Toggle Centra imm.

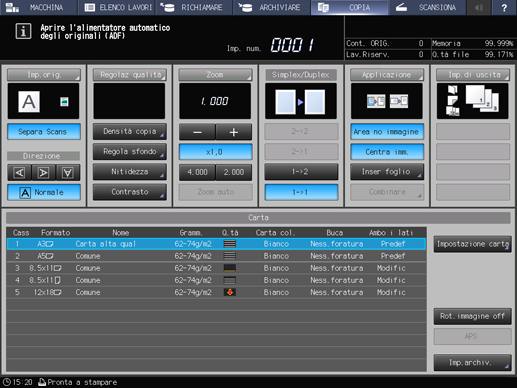[x=387, y=152]
